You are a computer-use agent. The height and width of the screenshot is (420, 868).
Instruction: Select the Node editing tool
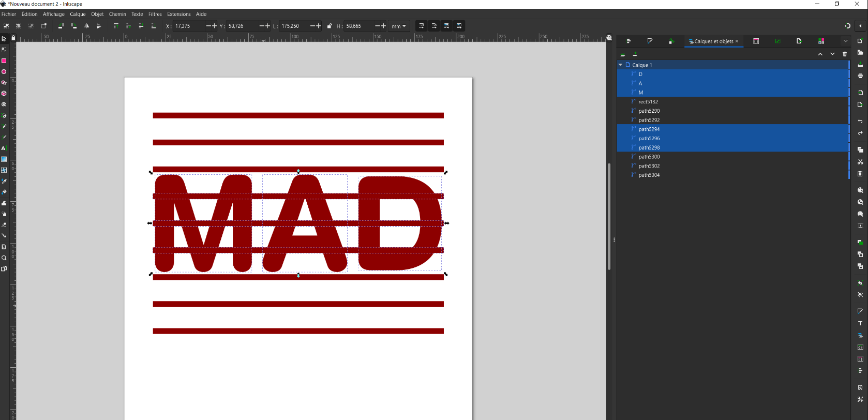pos(4,50)
